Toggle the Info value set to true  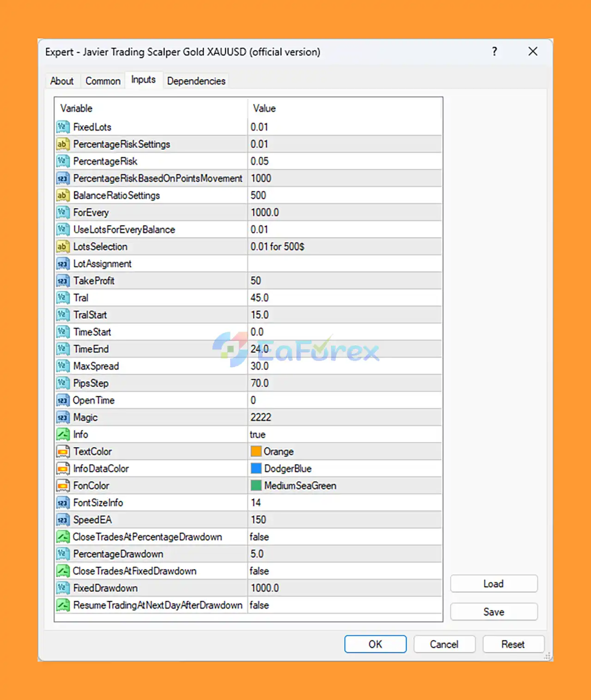(x=258, y=434)
